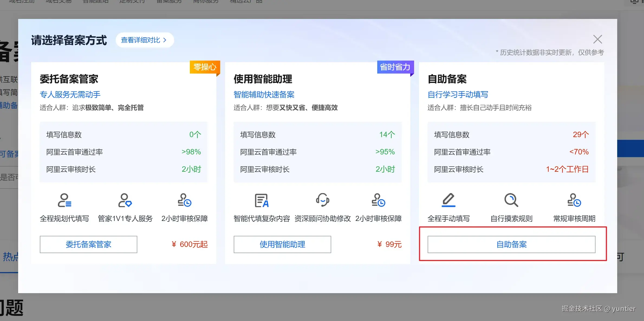
Task: Close the 请选择备案方式 dialog
Action: [x=597, y=39]
